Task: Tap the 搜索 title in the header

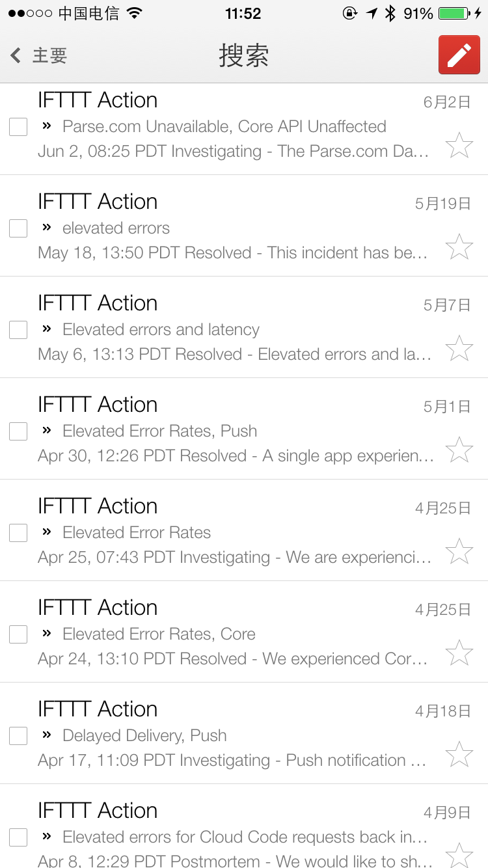Action: 244,55
